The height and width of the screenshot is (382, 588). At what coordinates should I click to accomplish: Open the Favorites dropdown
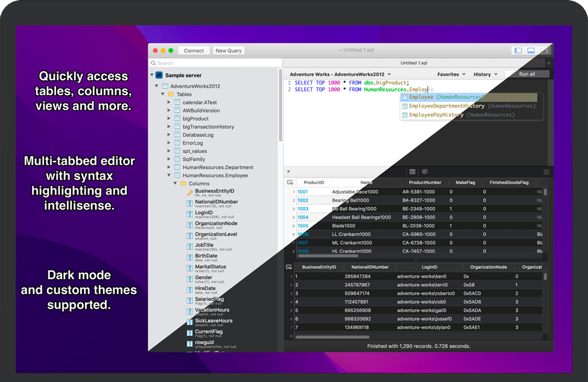(x=451, y=74)
